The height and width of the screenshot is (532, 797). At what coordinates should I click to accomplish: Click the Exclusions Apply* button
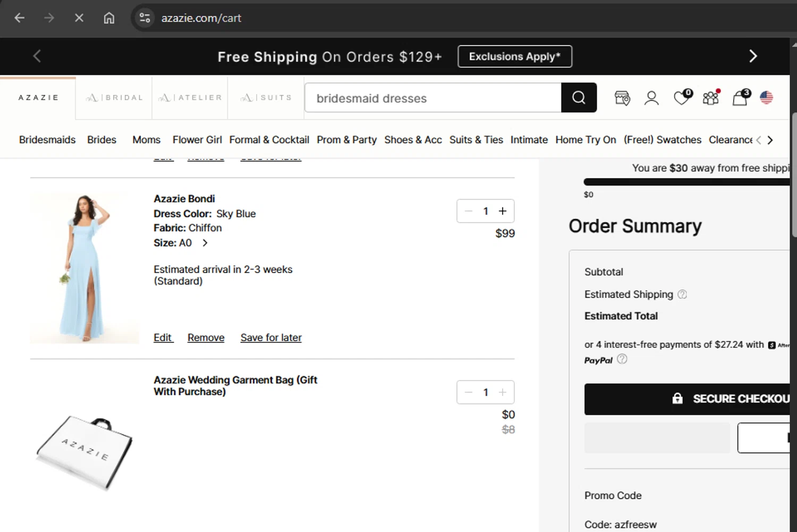[515, 56]
